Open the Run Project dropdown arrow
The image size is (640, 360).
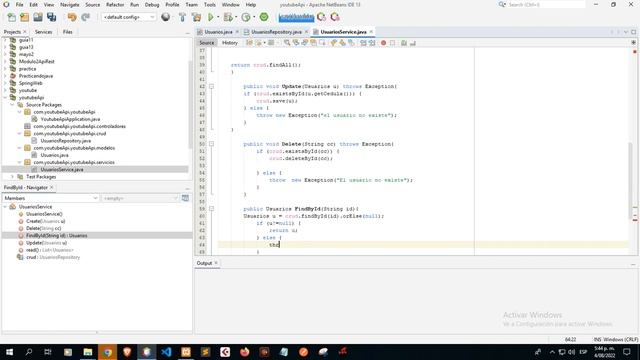(218, 17)
